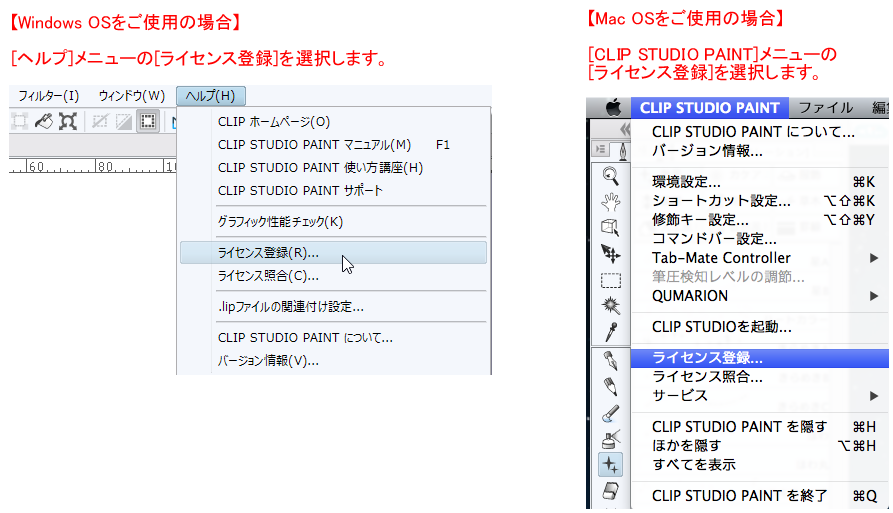Image resolution: width=893 pixels, height=513 pixels.
Task: Expand the サービス submenu arrow
Action: pos(874,396)
